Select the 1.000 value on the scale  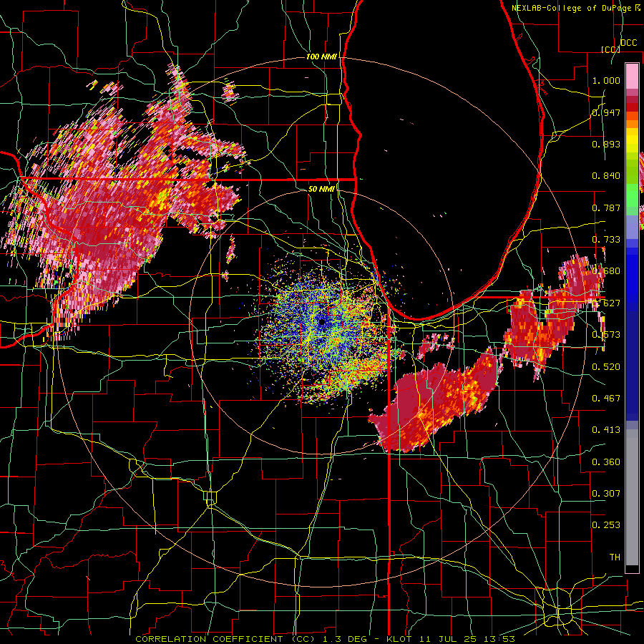click(606, 80)
